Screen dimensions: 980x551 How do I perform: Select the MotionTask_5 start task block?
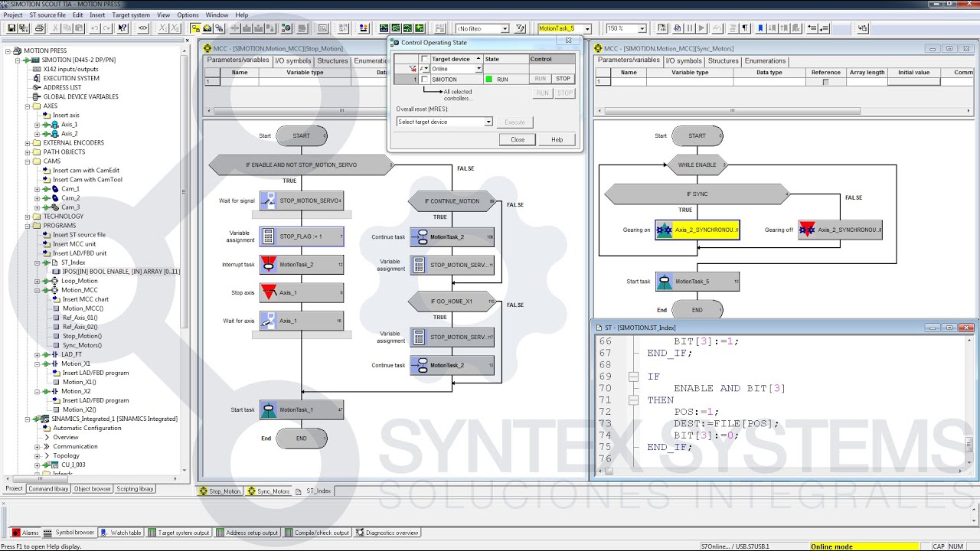697,281
